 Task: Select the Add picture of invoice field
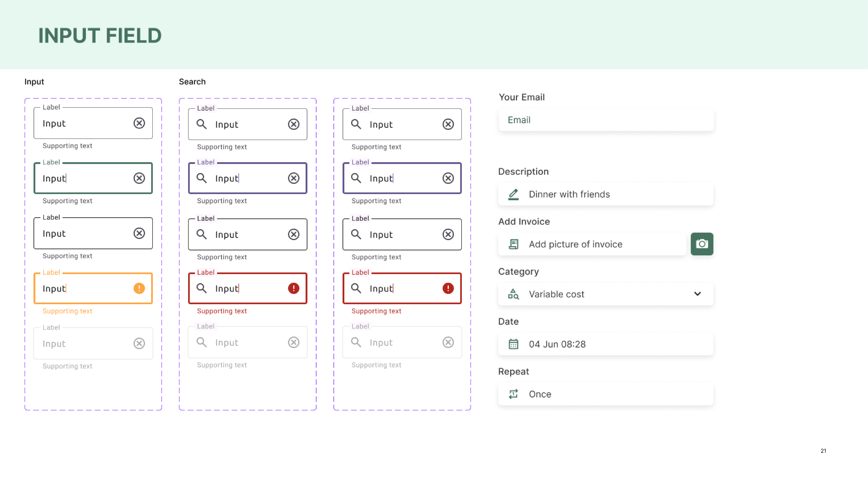pos(592,244)
